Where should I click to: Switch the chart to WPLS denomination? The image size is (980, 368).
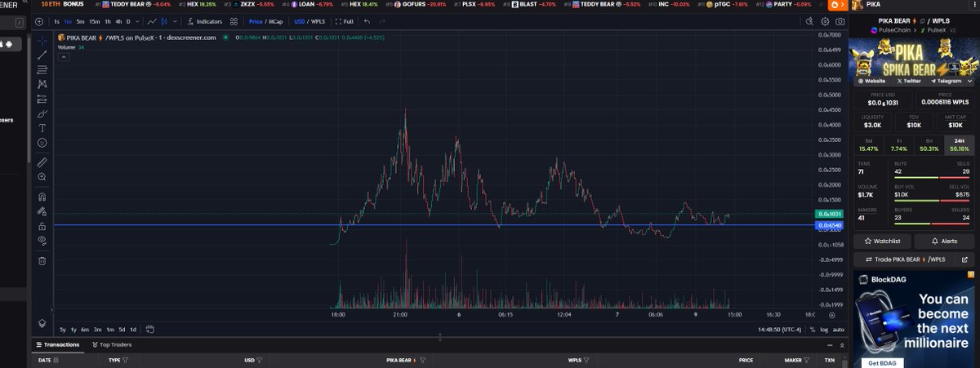pos(319,21)
